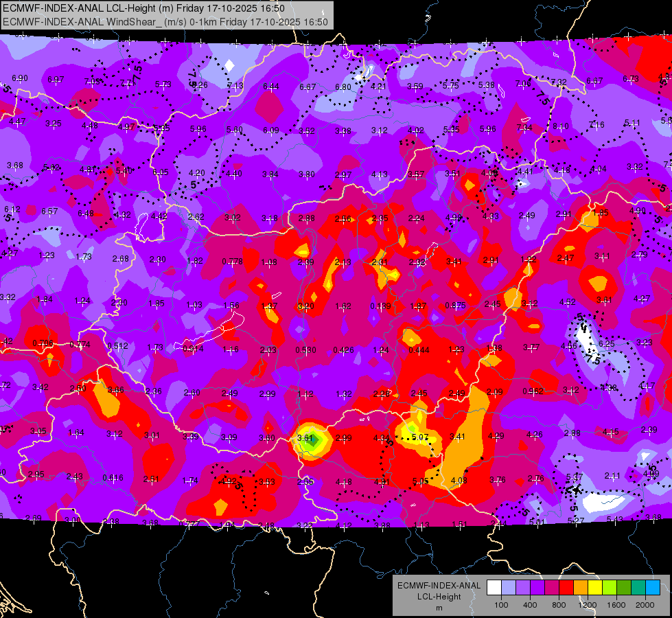Click legend tick label '1600'
The image size is (672, 618).
coord(616,605)
